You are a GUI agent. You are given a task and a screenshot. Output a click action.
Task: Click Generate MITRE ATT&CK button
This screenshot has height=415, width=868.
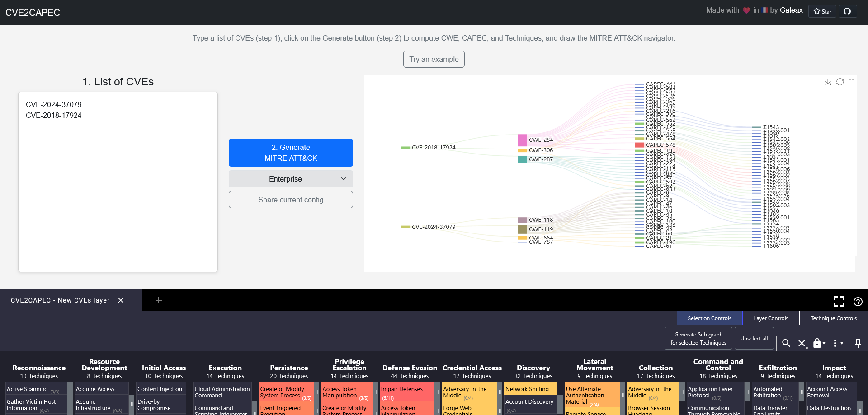coord(291,153)
